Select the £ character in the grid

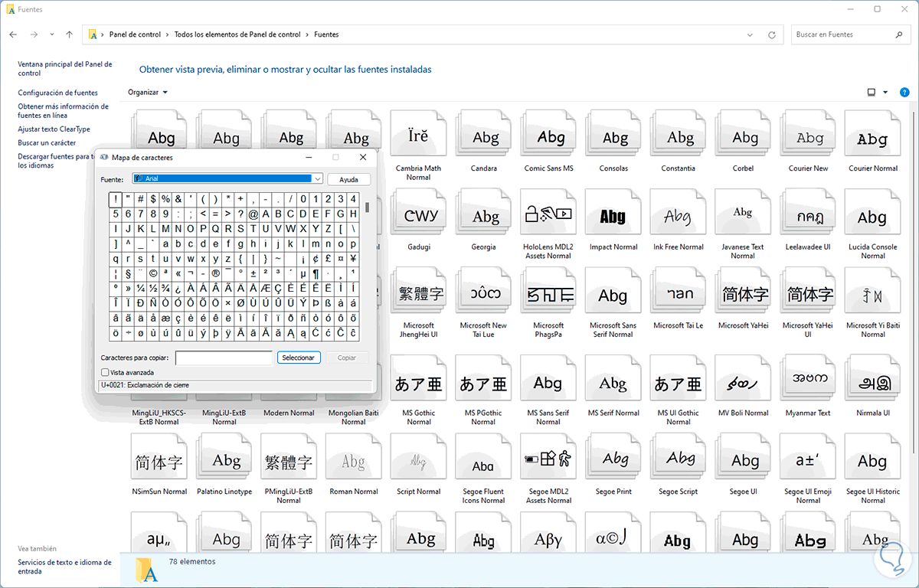328,259
